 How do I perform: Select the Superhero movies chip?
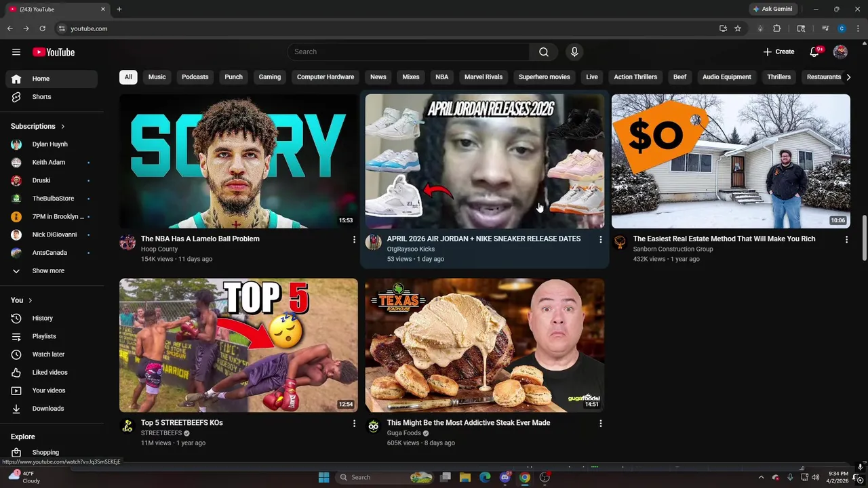(545, 77)
